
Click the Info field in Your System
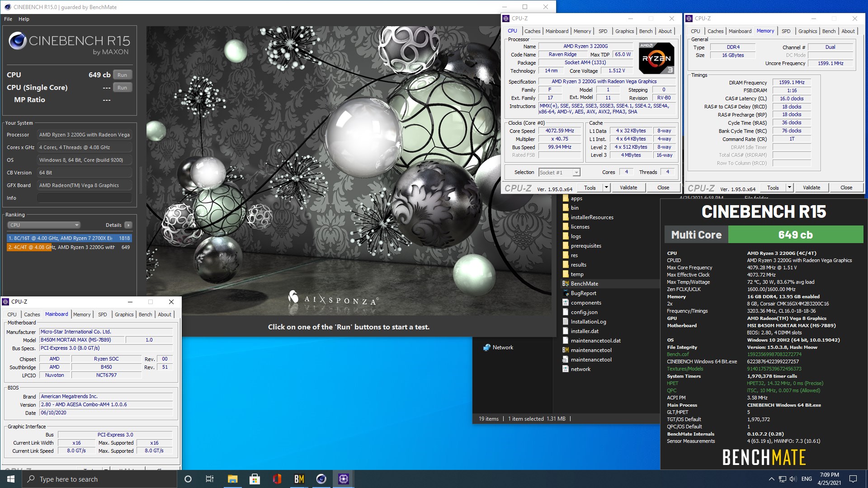[x=85, y=198]
